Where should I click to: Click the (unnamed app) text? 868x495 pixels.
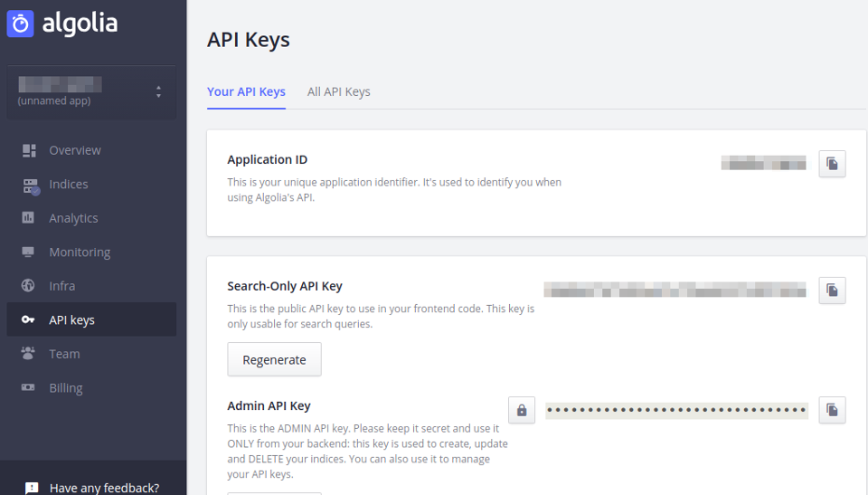pos(53,100)
